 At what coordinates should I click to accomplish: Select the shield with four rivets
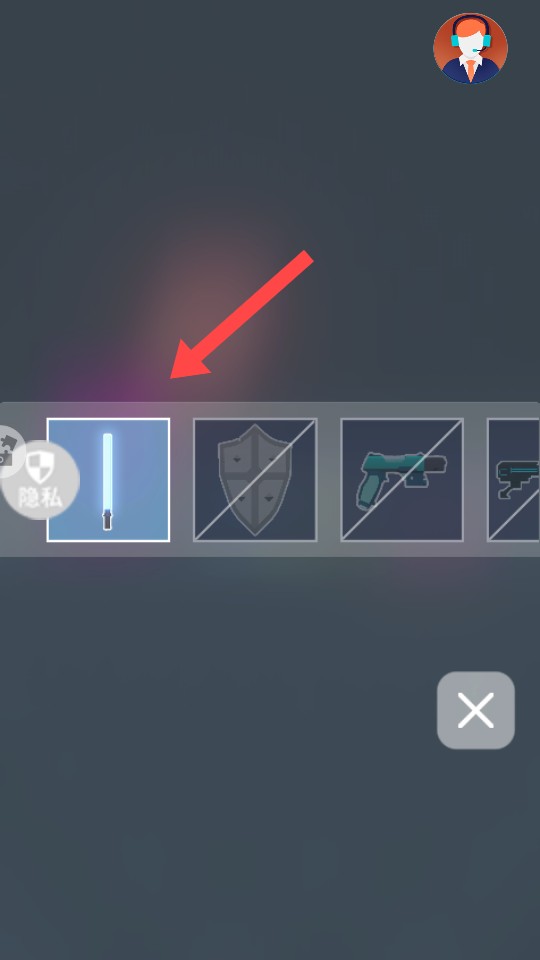[x=255, y=480]
